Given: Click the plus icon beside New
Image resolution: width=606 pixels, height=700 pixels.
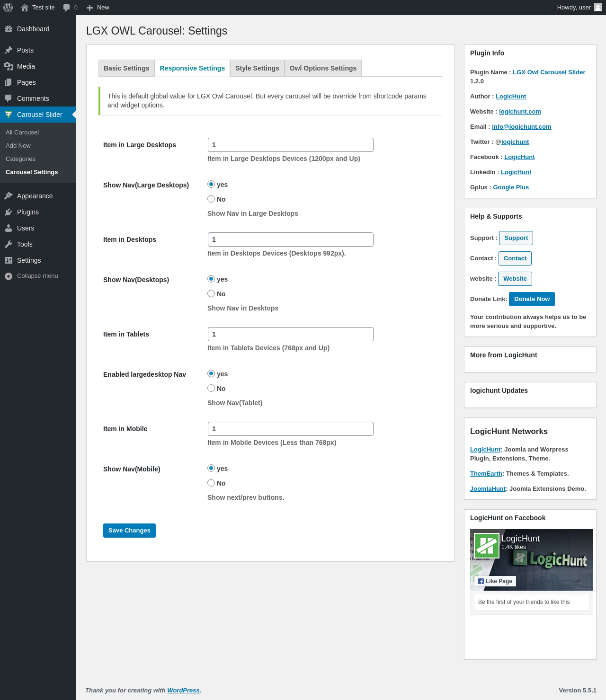Looking at the screenshot, I should 89,8.
